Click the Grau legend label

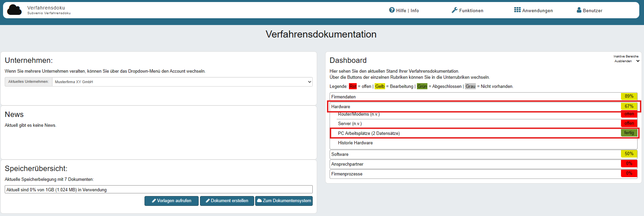click(470, 87)
